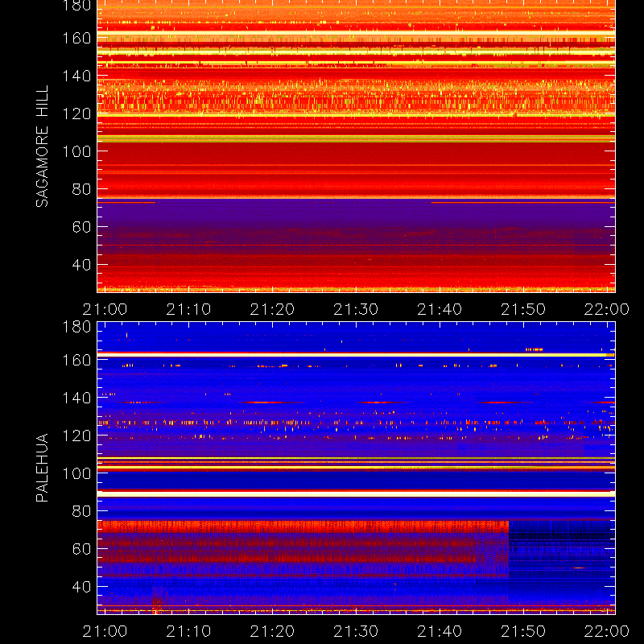Select the 60 tick label on Palehua plot

coord(82,549)
